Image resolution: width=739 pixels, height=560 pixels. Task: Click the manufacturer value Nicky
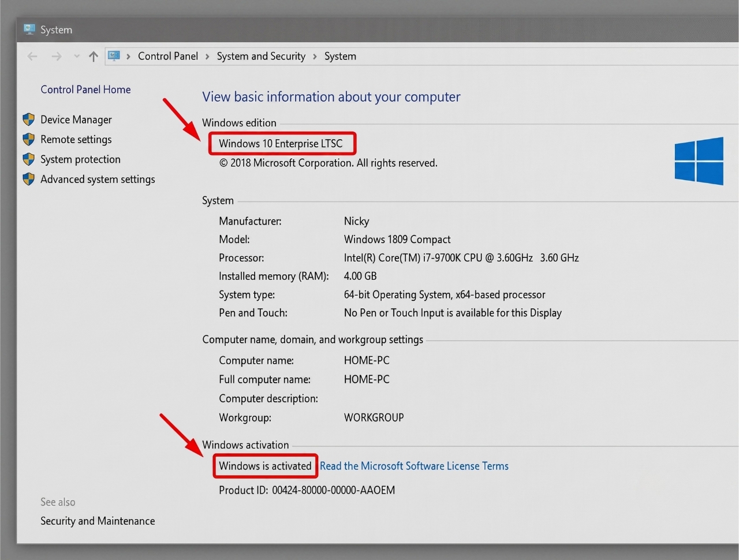point(356,221)
